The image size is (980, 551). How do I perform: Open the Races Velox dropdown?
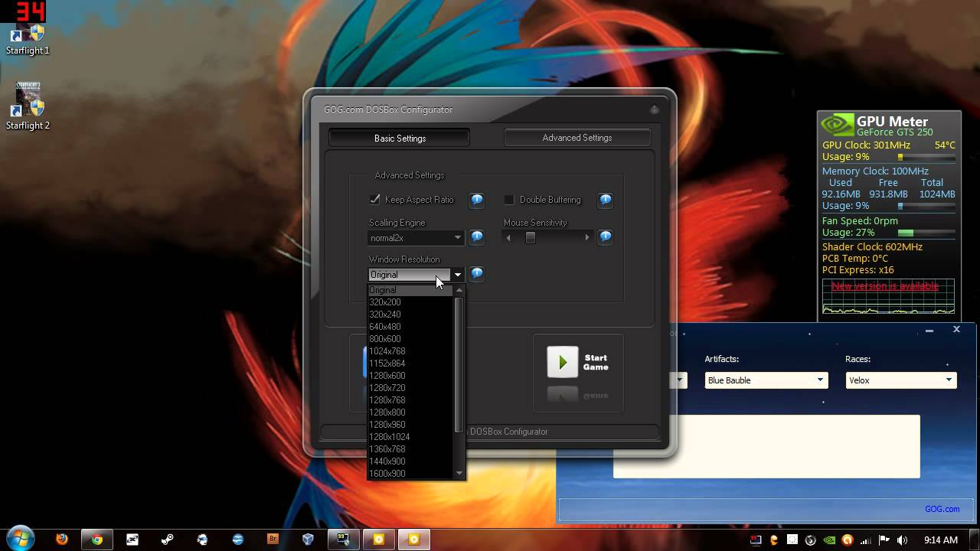(901, 380)
